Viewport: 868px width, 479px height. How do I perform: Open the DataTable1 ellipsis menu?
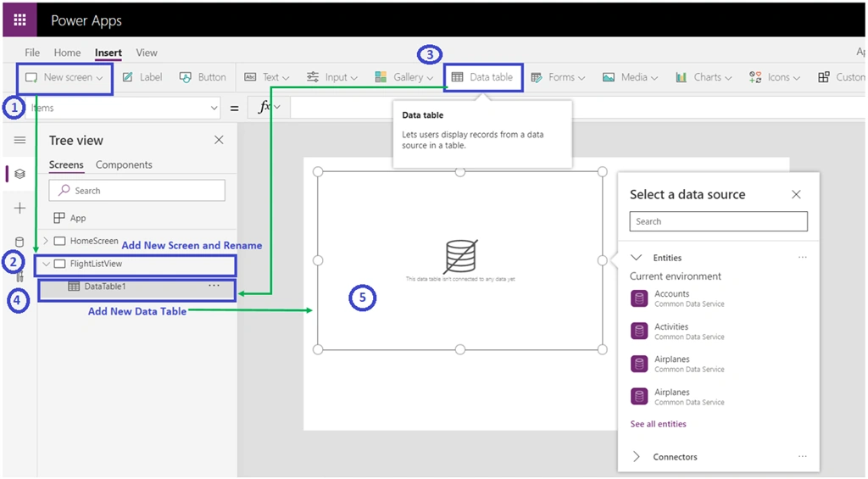click(214, 286)
